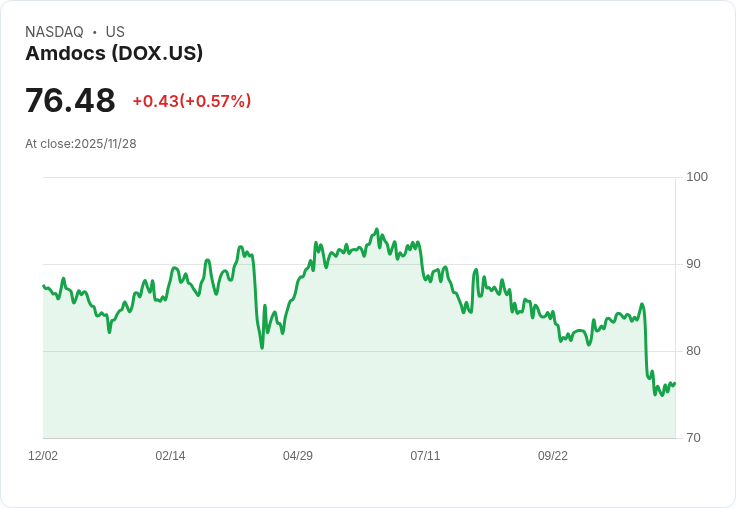Screen dimensions: 736x508
Task: Click the 07/11 date label on x-axis
Action: click(x=425, y=455)
